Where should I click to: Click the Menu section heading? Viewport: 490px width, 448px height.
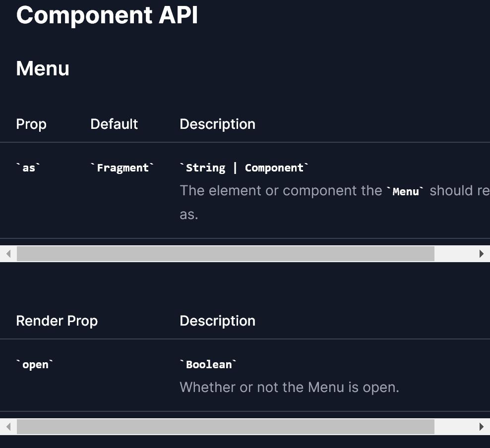tap(42, 68)
